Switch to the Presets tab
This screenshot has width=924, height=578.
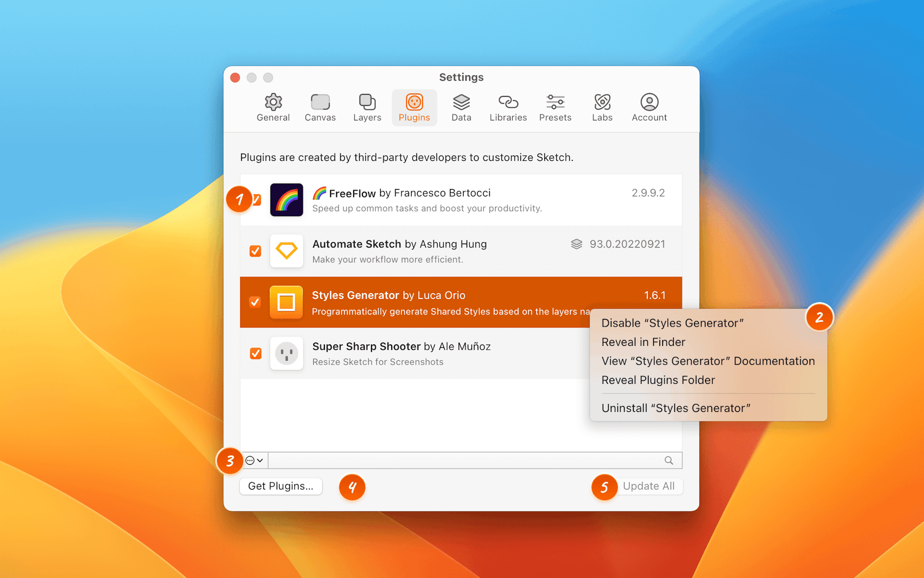(x=555, y=107)
